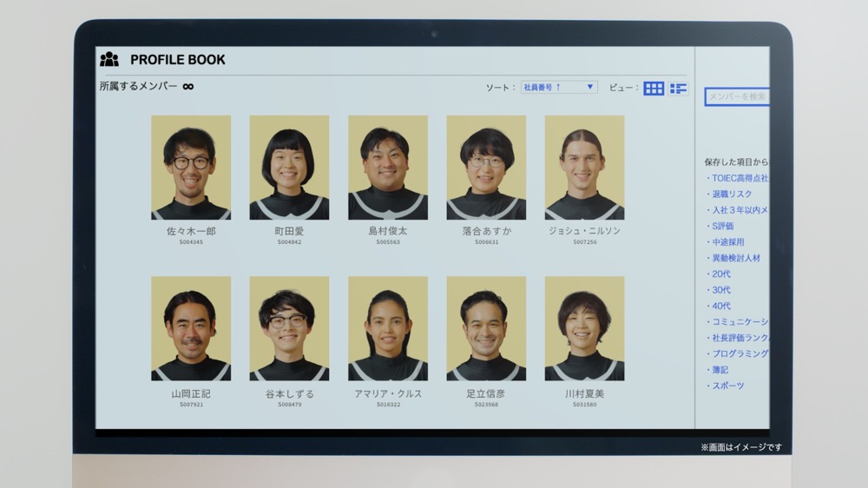The height and width of the screenshot is (488, 868).
Task: Open 佐々木一郎's profile photo
Action: (x=191, y=168)
